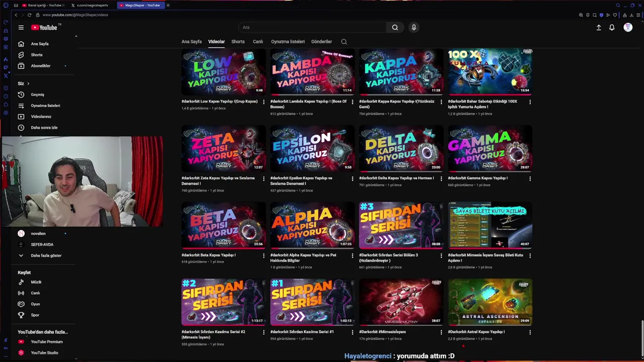Open options for Lambda Kapısı video

coord(352,102)
